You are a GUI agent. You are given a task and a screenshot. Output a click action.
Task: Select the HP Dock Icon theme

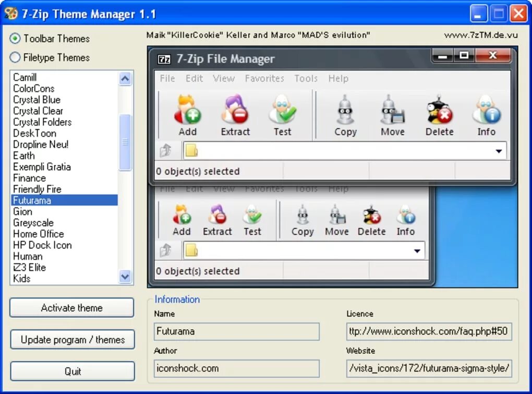[65, 245]
